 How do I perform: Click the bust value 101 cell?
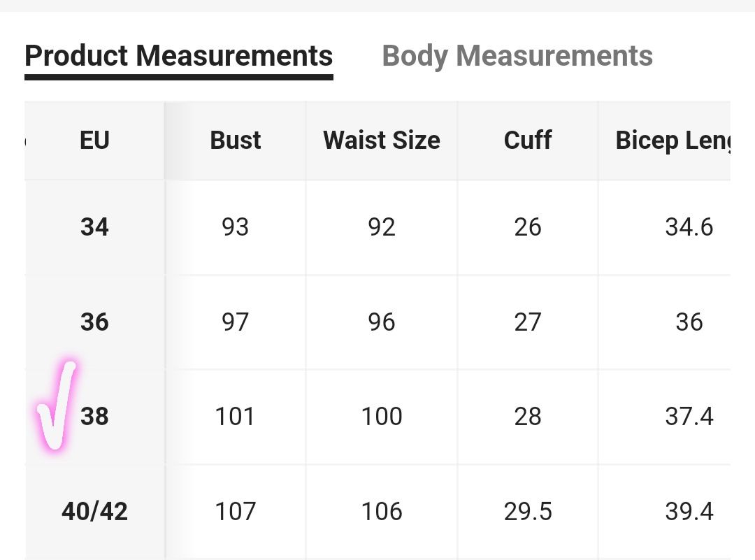click(x=234, y=417)
